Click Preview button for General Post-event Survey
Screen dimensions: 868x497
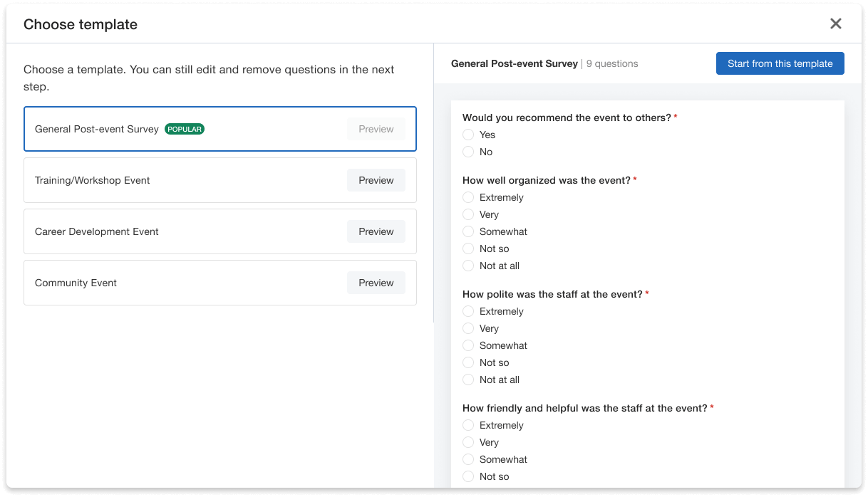point(376,129)
